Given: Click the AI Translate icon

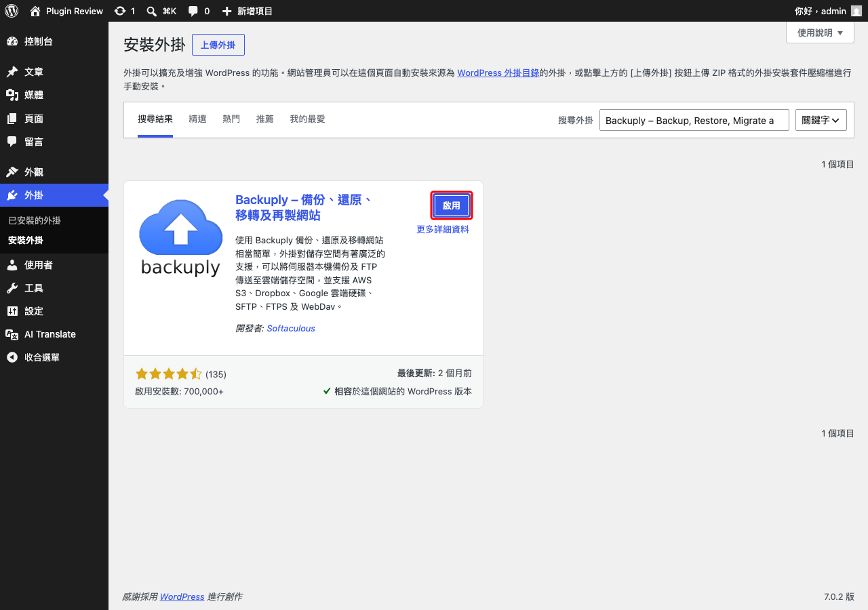Looking at the screenshot, I should 12,334.
